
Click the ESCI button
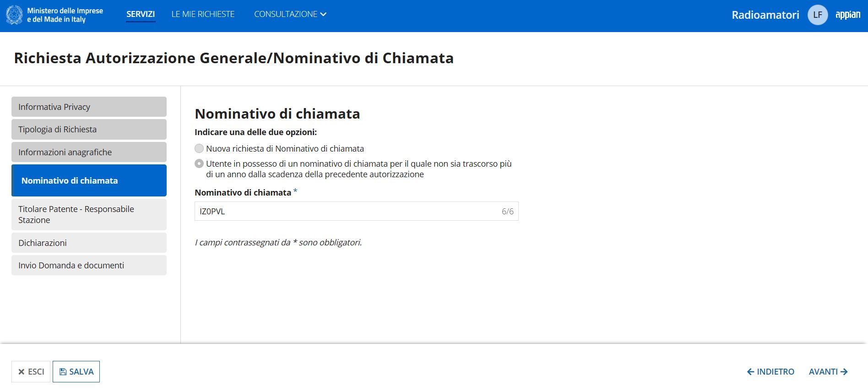point(31,371)
